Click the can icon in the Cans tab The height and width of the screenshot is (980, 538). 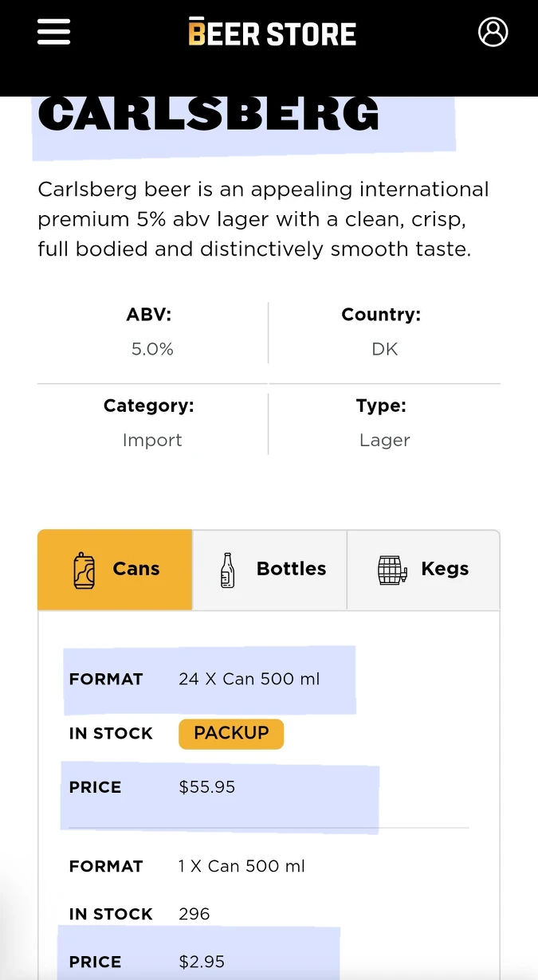84,570
